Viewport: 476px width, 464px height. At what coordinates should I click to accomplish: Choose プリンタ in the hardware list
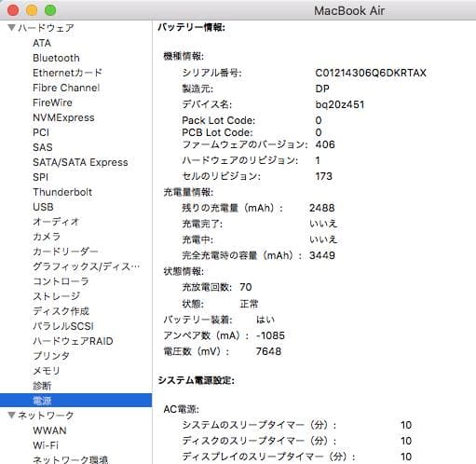tap(51, 356)
